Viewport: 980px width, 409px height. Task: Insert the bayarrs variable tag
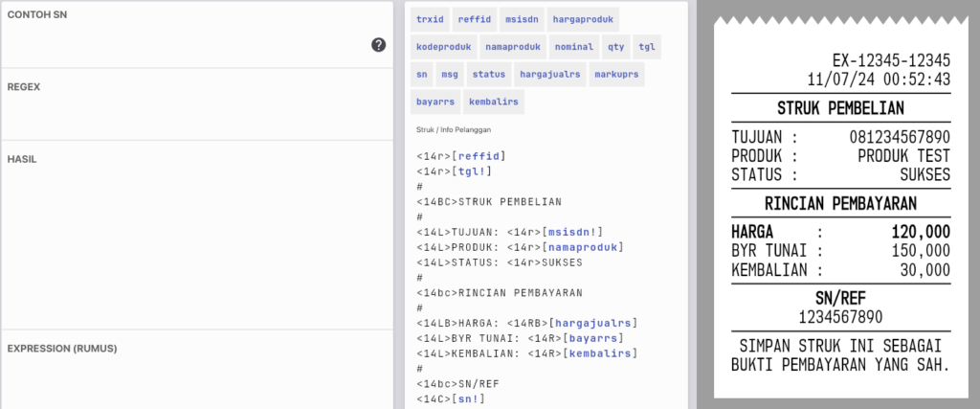[435, 102]
